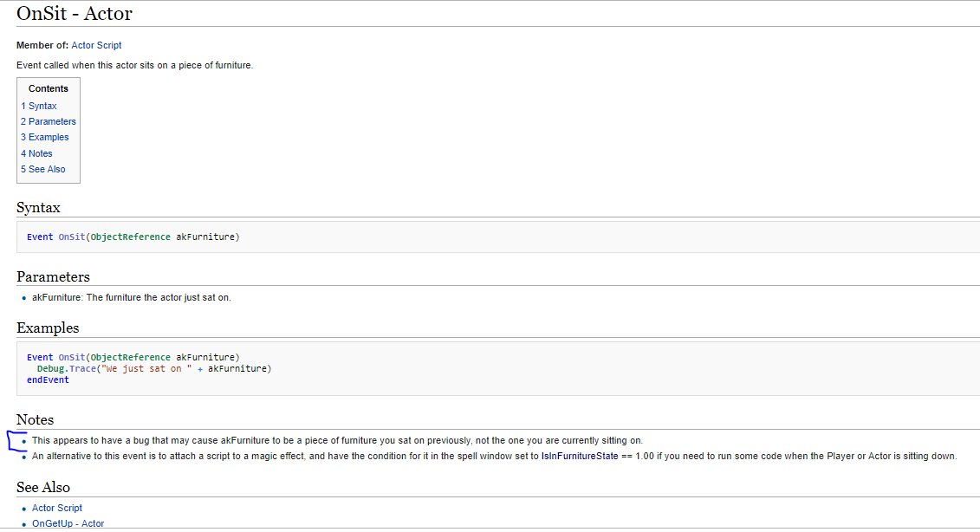
Task: Click the blue hand-drawn bracket annotation
Action: (16, 441)
